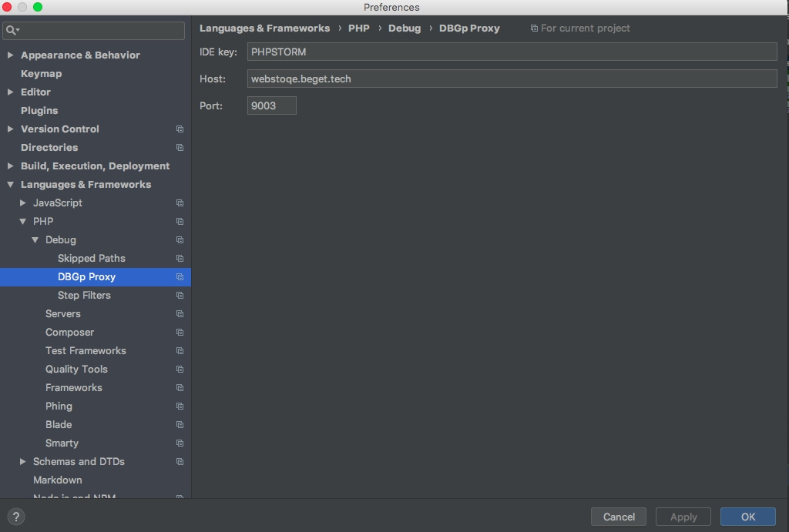Click Debug in the breadcrumb path
This screenshot has height=532, width=789.
pos(404,28)
